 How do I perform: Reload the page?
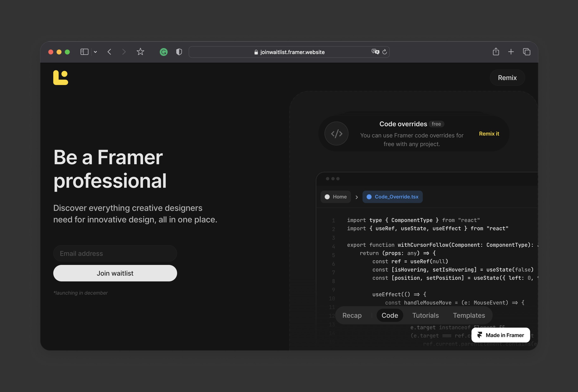385,52
